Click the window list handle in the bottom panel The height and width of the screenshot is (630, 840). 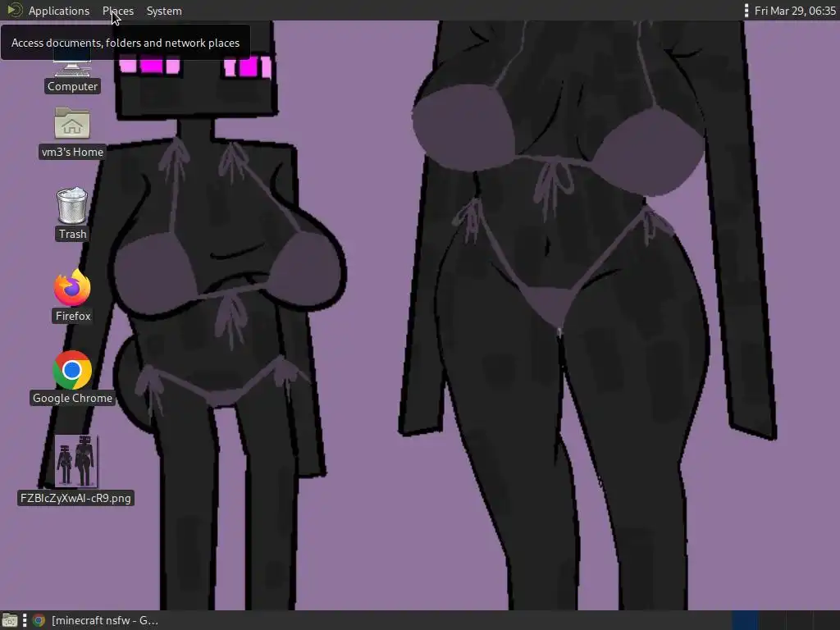25,620
